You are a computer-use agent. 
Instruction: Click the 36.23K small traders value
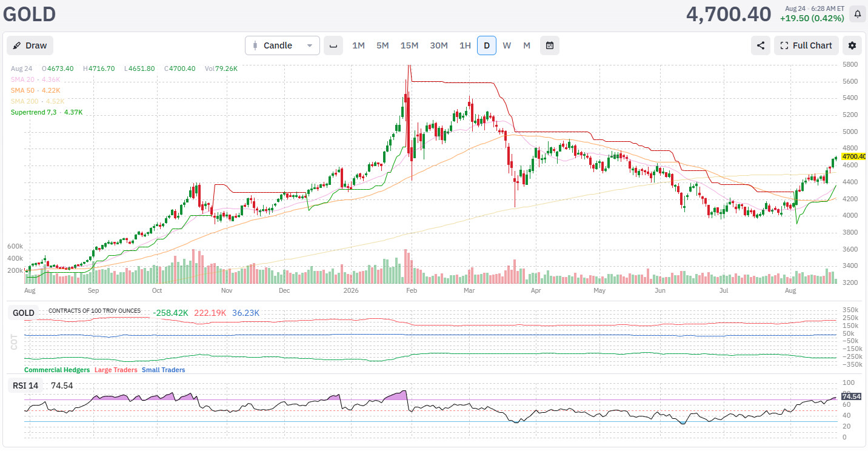245,313
